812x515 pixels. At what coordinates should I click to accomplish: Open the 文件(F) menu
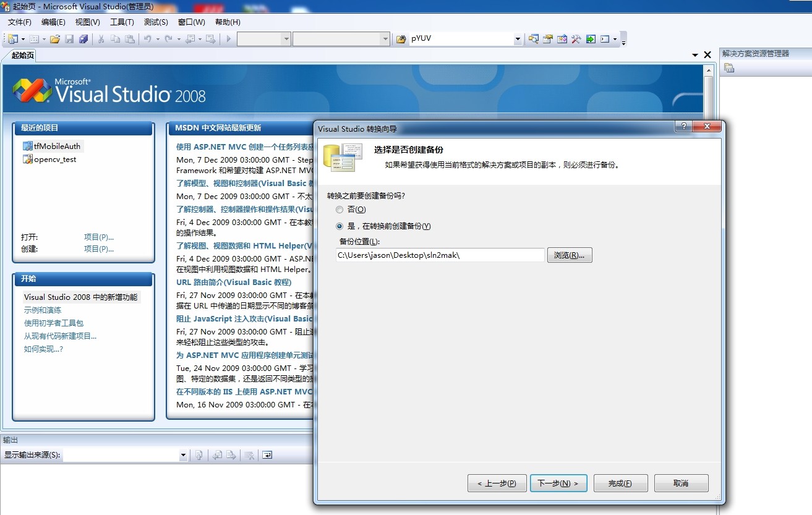point(20,22)
